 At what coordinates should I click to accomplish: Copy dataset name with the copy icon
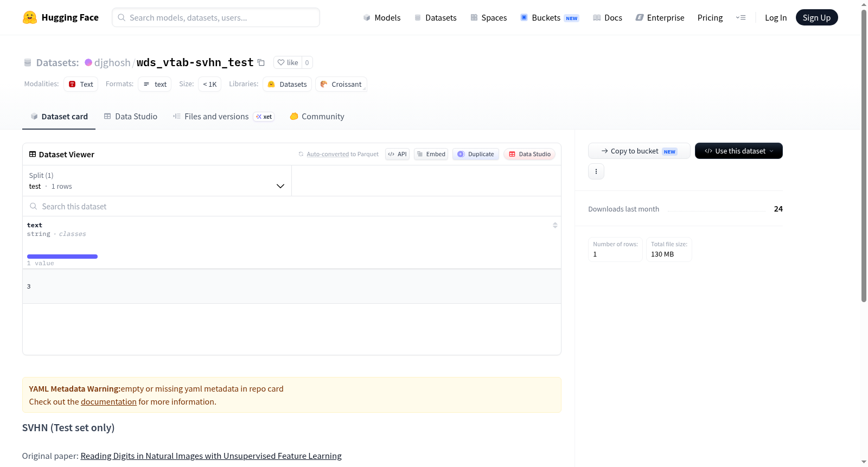pos(261,62)
